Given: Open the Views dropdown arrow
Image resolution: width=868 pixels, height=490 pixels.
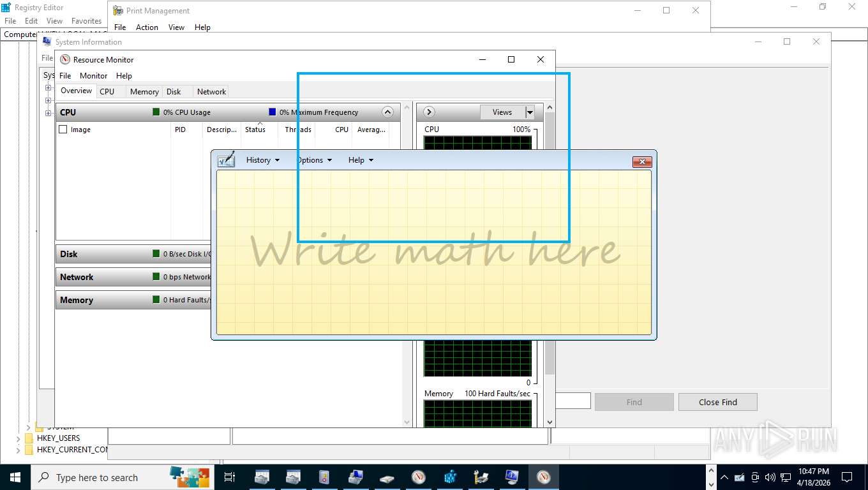Looking at the screenshot, I should [530, 112].
